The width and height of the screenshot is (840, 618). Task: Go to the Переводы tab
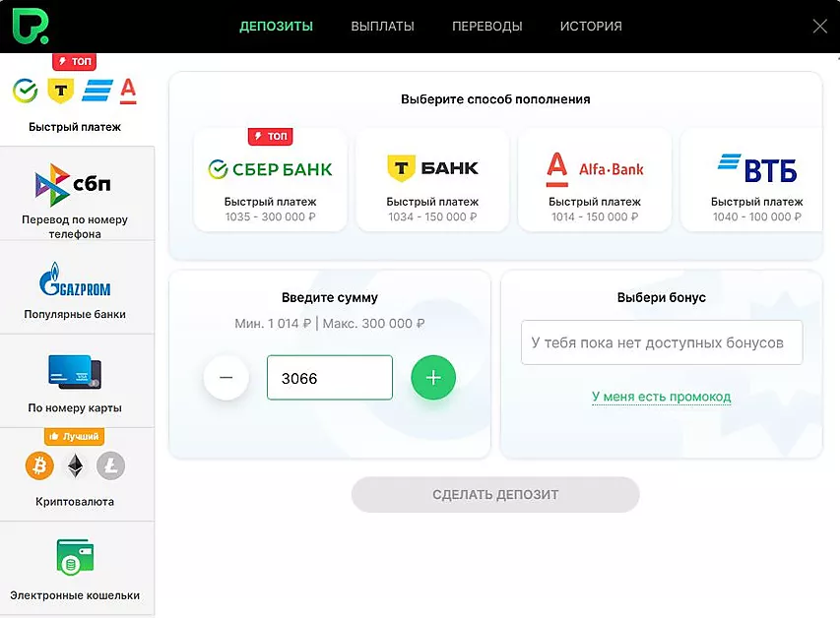(x=487, y=27)
